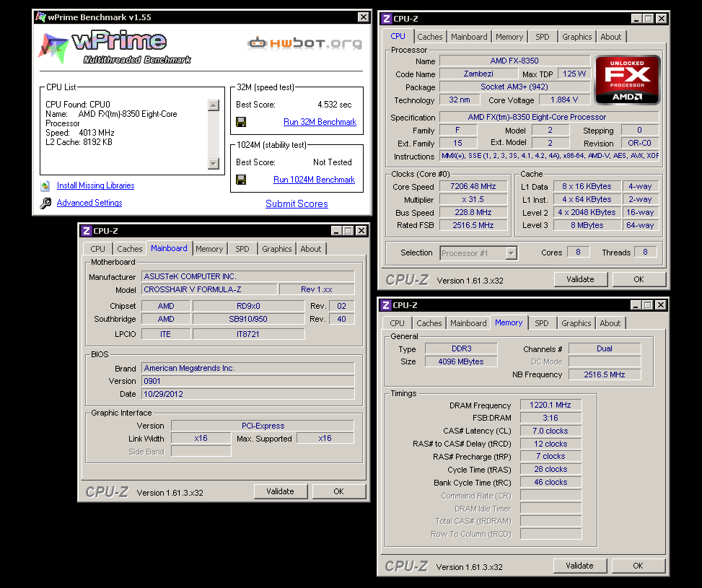Maximize the CPU-Z Memory window
The height and width of the screenshot is (588, 702).
(648, 305)
